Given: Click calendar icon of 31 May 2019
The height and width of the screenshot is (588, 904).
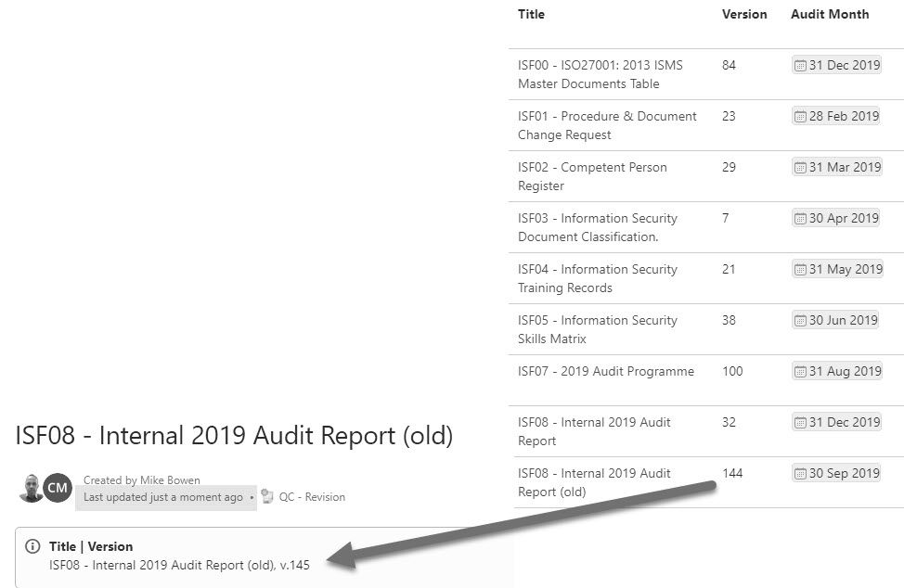Looking at the screenshot, I should pyautogui.click(x=800, y=270).
